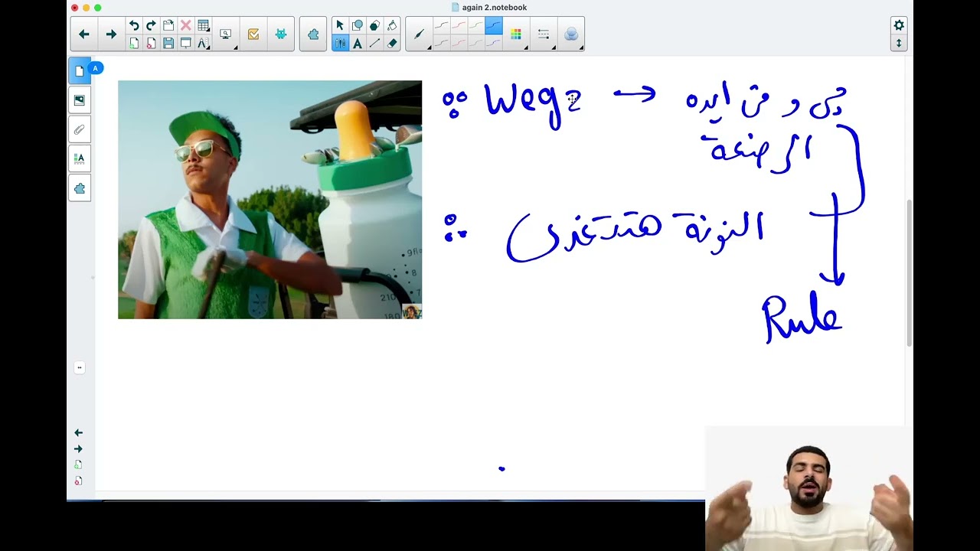This screenshot has width=980, height=551.
Task: Open the transparency options dropdown
Action: pos(571,34)
